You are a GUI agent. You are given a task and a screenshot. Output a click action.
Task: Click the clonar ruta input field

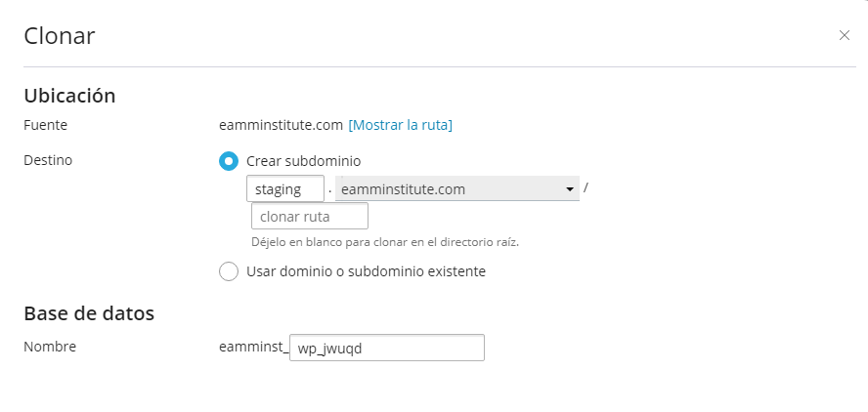310,216
